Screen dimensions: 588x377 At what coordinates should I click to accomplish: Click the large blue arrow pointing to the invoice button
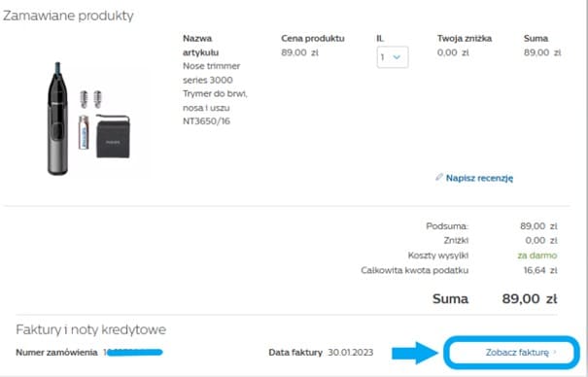(x=415, y=353)
